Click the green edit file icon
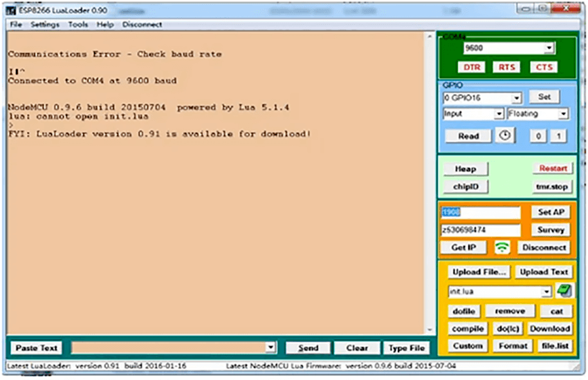The image size is (588, 380). 564,290
